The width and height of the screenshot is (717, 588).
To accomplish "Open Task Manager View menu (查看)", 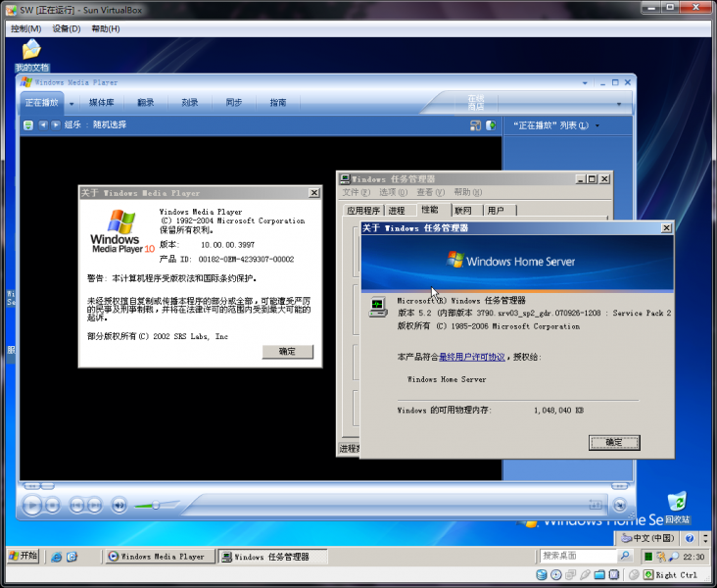I will tap(430, 192).
